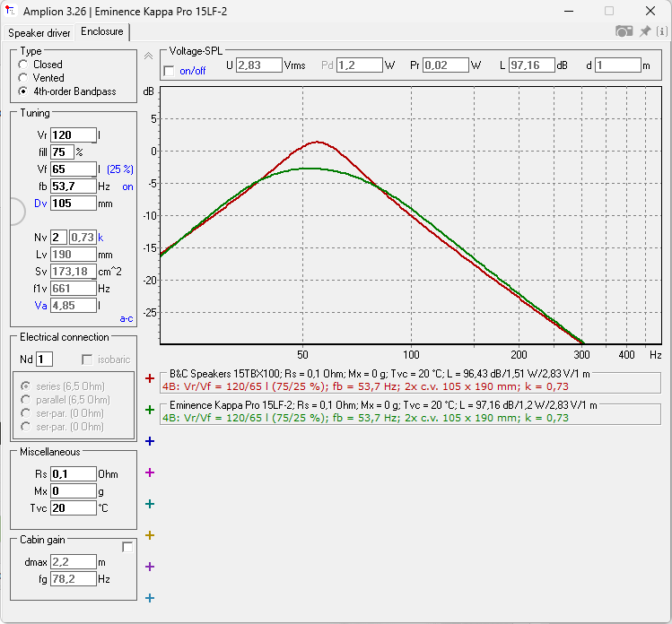Select Closed enclosure type
Viewport: 672px width, 624px height.
tap(23, 65)
